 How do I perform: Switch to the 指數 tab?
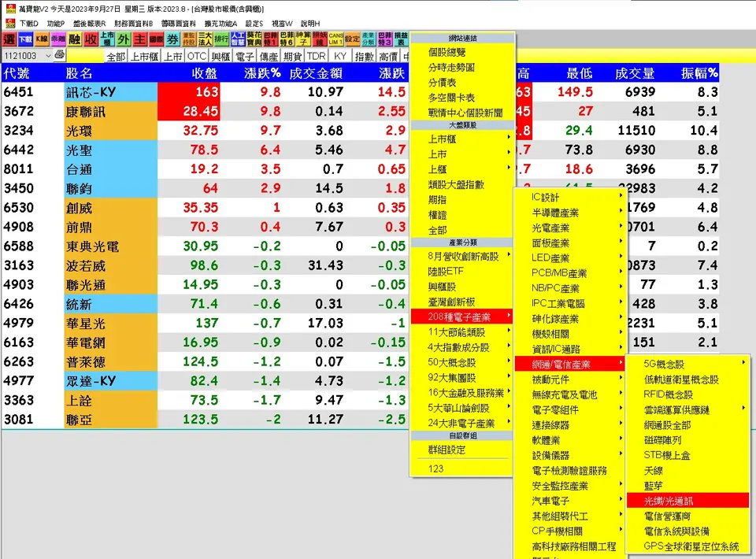[x=364, y=57]
